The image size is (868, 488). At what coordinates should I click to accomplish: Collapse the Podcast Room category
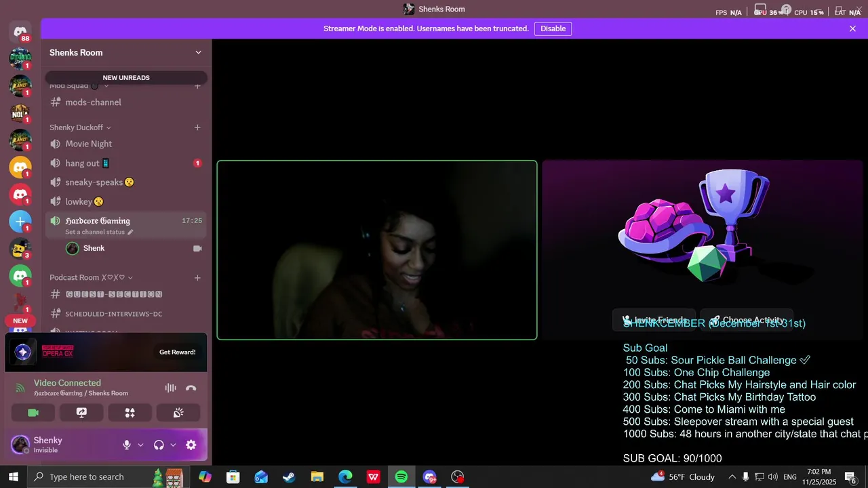pyautogui.click(x=91, y=277)
